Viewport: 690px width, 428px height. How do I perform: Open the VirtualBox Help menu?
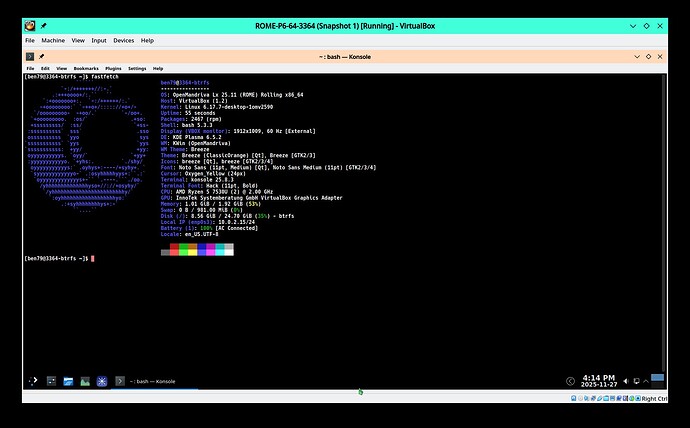point(147,40)
